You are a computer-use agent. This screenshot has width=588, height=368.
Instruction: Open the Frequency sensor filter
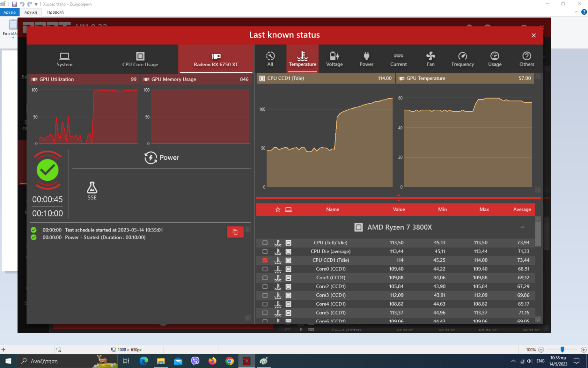pos(463,59)
